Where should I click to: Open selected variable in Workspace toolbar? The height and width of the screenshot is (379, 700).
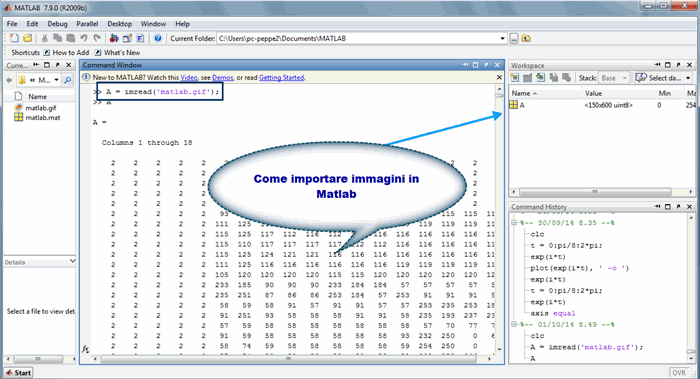click(x=528, y=78)
